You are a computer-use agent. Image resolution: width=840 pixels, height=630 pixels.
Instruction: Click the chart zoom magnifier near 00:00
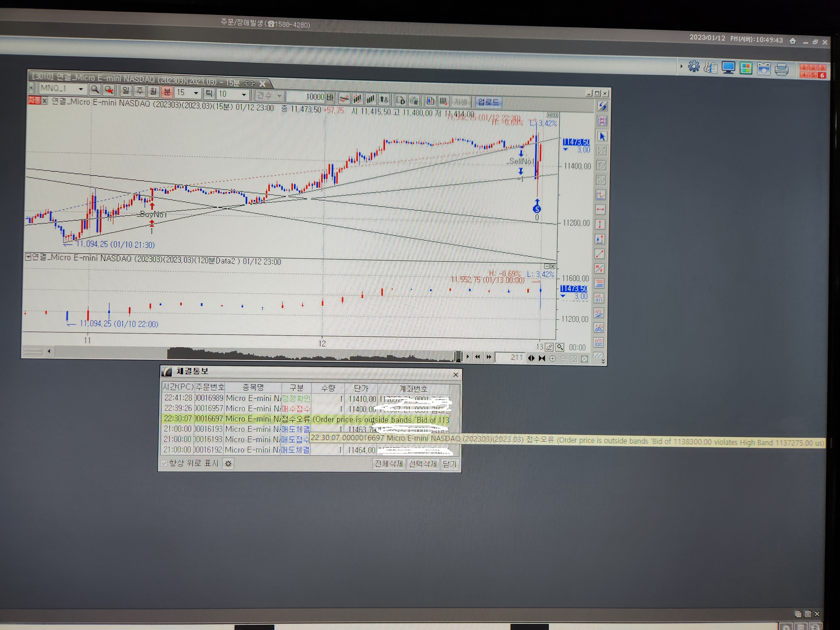[560, 347]
